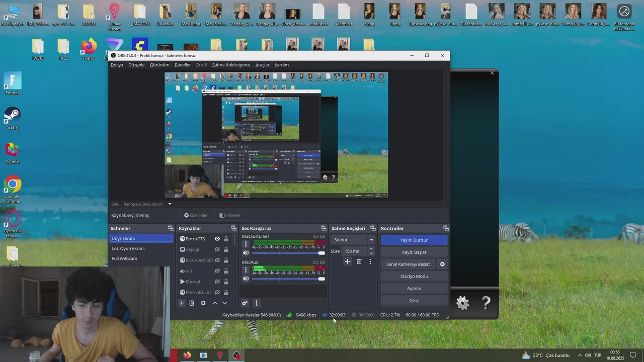Click the large gear in background window
The width and height of the screenshot is (644, 362).
coord(462,303)
